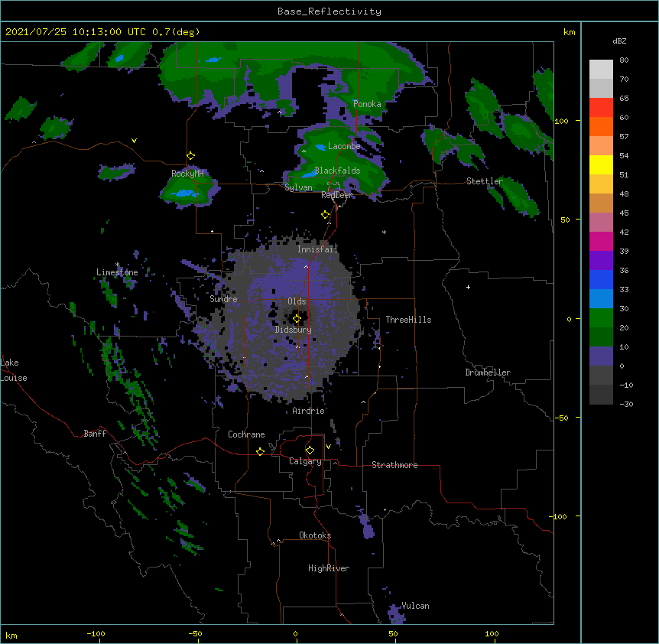The height and width of the screenshot is (644, 659).
Task: Click the ThreeHills city label
Action: [408, 320]
